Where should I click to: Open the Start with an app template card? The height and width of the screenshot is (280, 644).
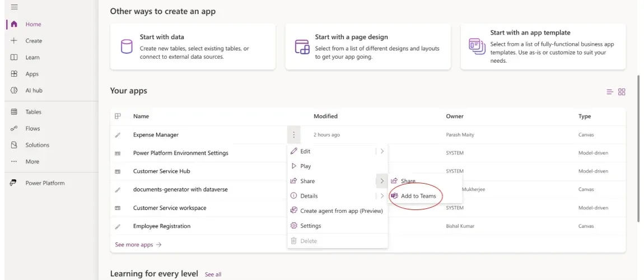(x=543, y=46)
